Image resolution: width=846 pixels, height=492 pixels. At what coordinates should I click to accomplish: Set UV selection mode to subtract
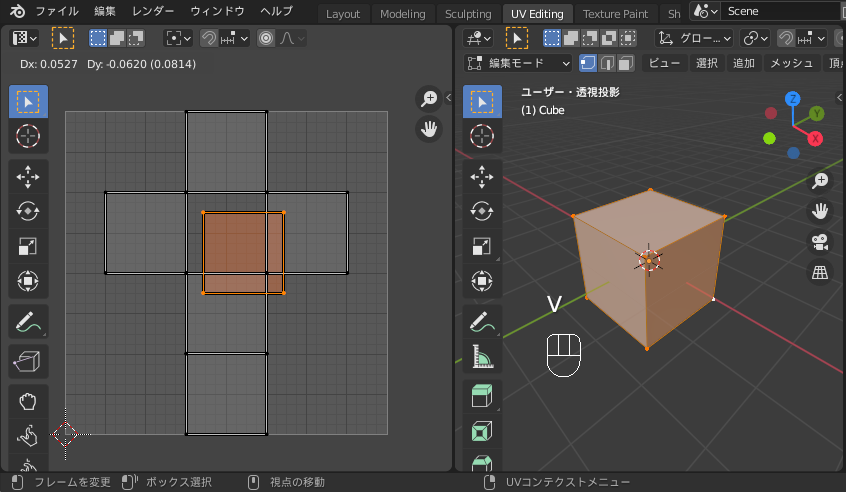coord(135,38)
